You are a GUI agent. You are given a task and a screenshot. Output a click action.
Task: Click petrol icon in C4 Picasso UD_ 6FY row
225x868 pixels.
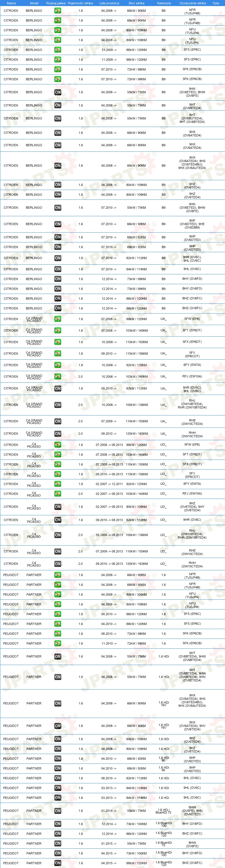point(58,484)
